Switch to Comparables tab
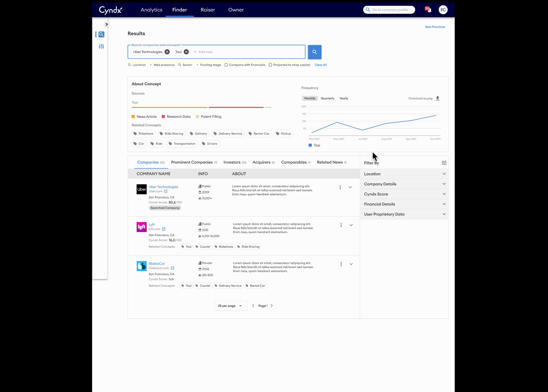 click(x=296, y=162)
